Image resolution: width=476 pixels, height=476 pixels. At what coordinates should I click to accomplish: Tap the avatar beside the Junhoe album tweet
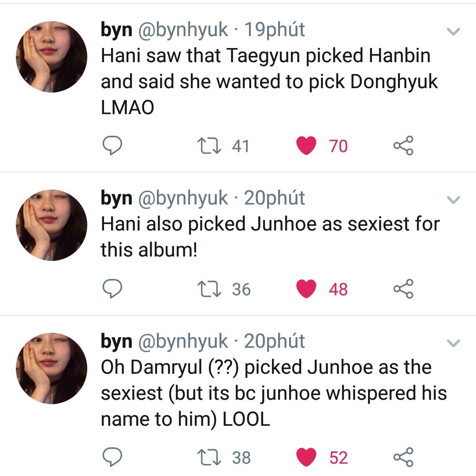(x=52, y=225)
